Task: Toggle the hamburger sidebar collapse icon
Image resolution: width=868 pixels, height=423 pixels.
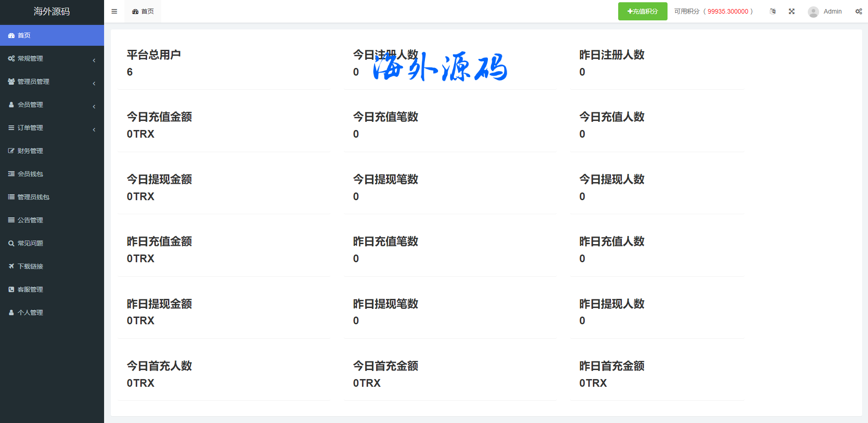Action: (114, 11)
